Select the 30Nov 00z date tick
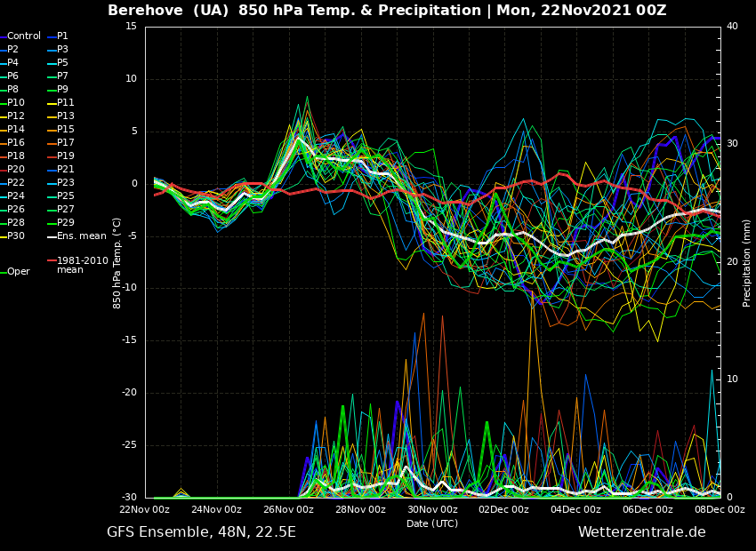Screen dimensions: 756x551 click(432, 510)
